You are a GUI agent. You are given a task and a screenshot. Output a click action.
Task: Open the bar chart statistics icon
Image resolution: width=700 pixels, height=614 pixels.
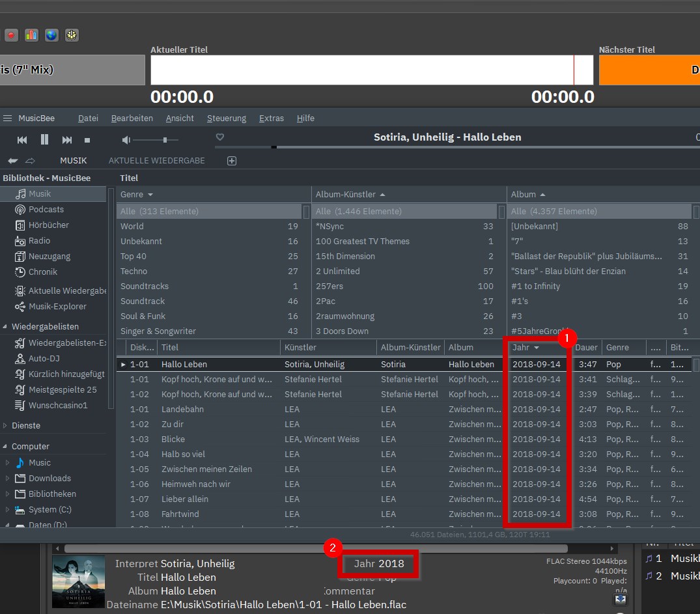tap(31, 35)
